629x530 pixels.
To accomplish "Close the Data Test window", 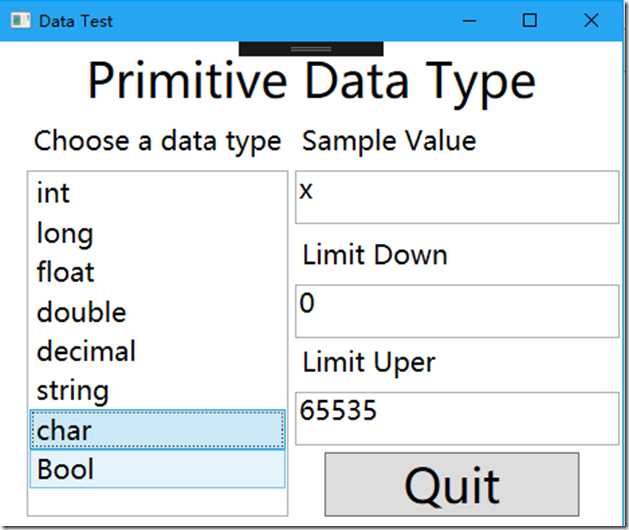I will tap(591, 20).
